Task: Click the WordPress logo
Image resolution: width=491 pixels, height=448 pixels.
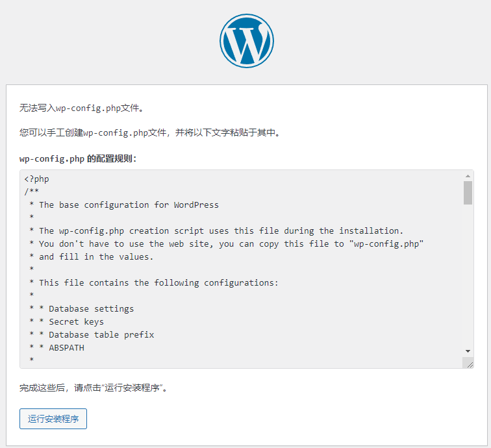Action: (x=246, y=40)
